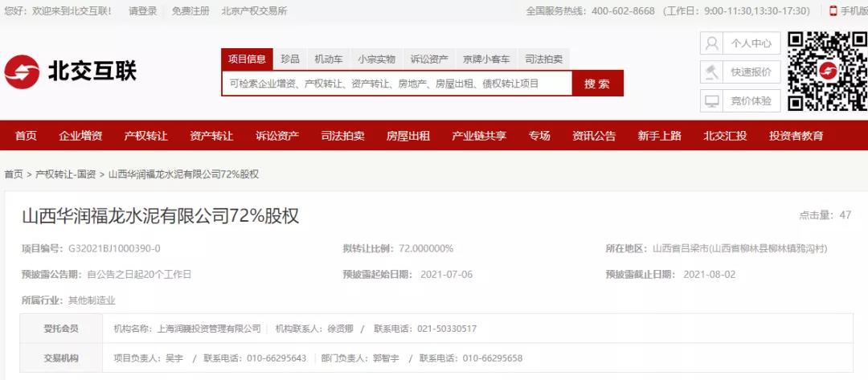Click the person icon for 个人中心
This screenshot has width=868, height=380.
point(711,43)
